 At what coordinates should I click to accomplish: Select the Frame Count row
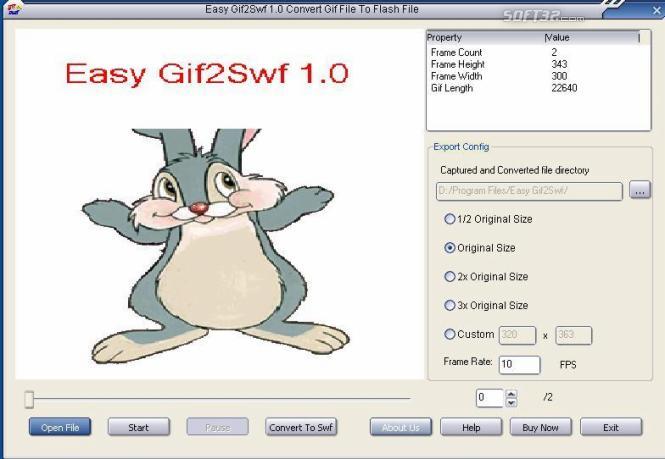[x=538, y=52]
